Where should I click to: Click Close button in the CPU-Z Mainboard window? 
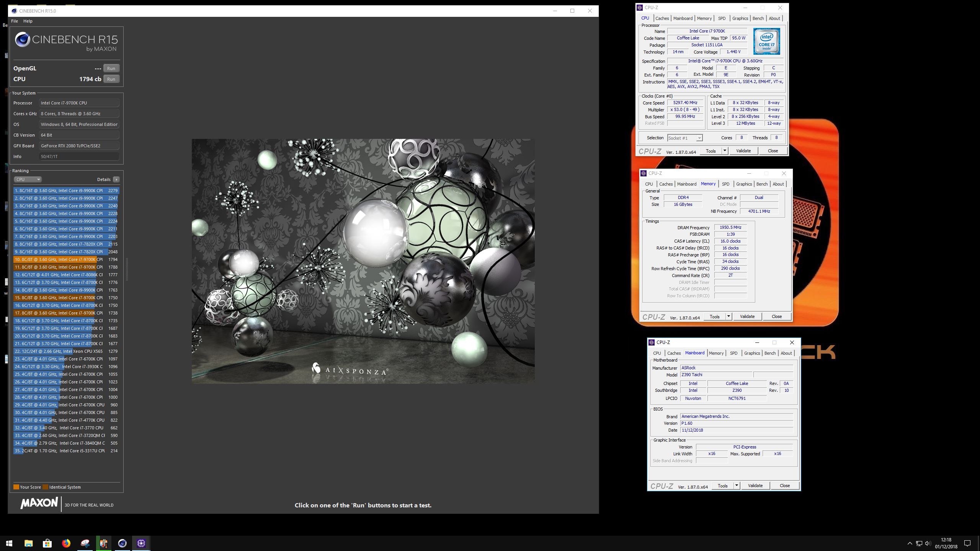coord(785,486)
